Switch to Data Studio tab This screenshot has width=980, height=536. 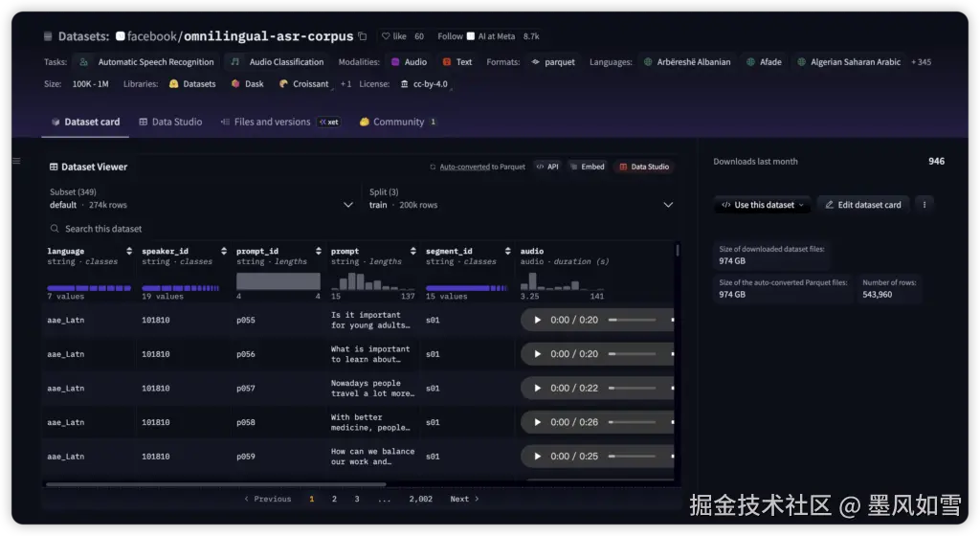[170, 122]
